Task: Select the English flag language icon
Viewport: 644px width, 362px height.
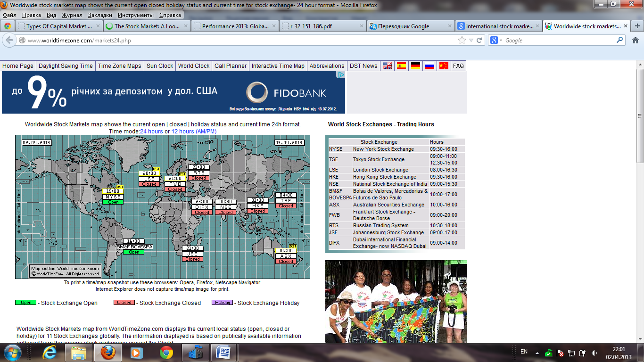Action: (x=387, y=66)
